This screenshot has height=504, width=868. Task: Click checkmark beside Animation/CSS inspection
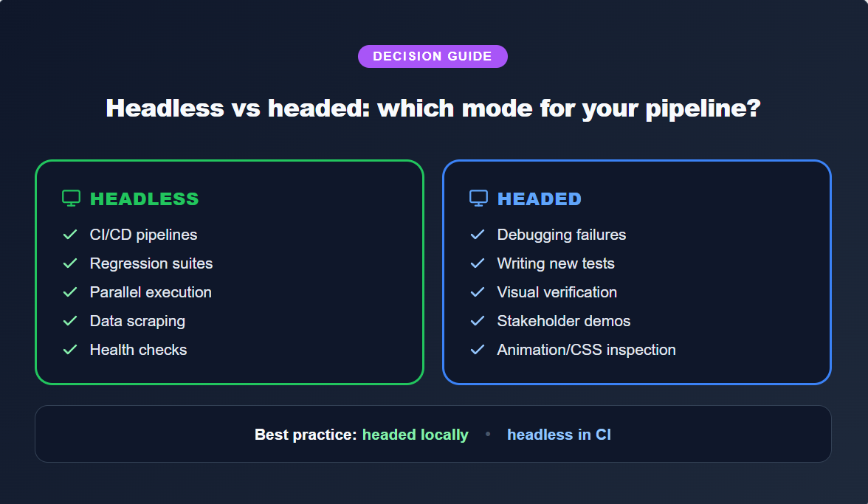point(478,350)
